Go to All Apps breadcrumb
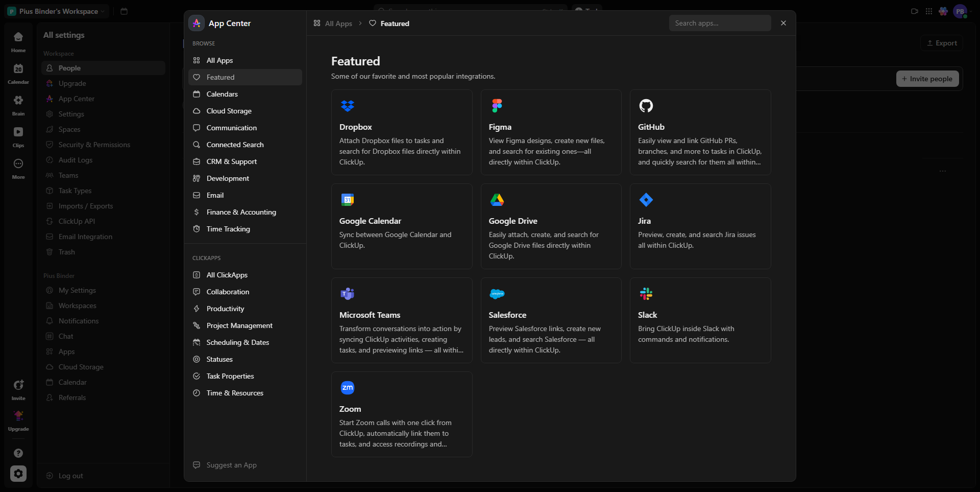Screen dimensions: 980x492 (x=333, y=24)
